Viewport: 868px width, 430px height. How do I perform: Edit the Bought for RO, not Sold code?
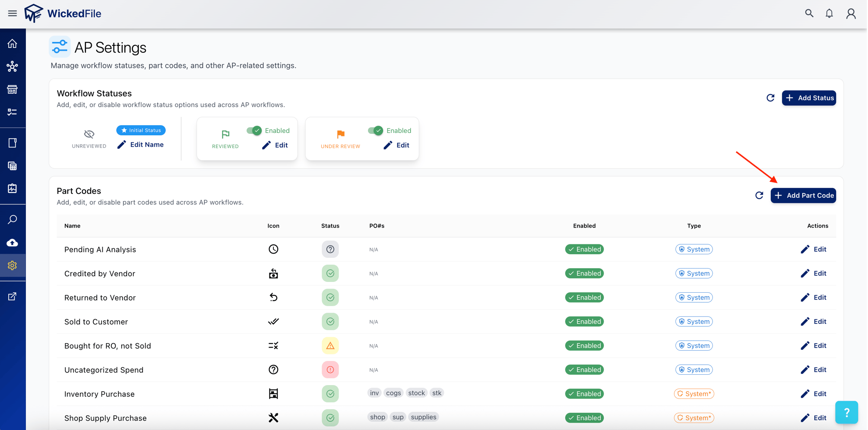tap(814, 346)
